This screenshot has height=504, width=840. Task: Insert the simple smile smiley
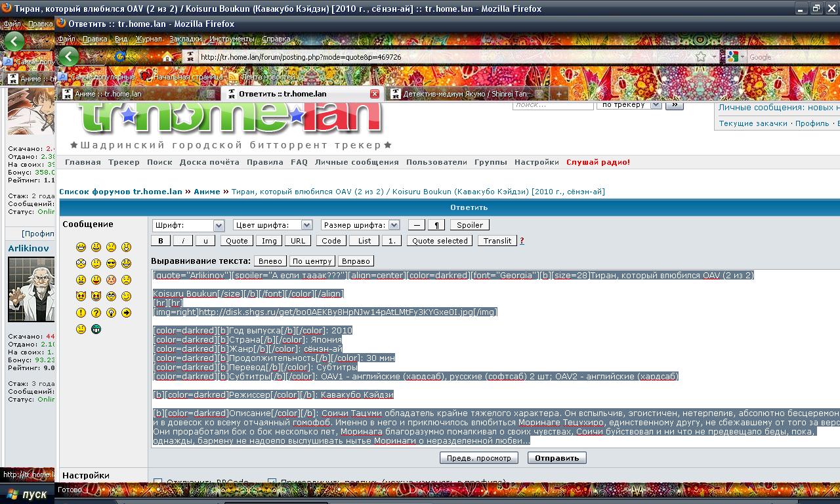96,247
